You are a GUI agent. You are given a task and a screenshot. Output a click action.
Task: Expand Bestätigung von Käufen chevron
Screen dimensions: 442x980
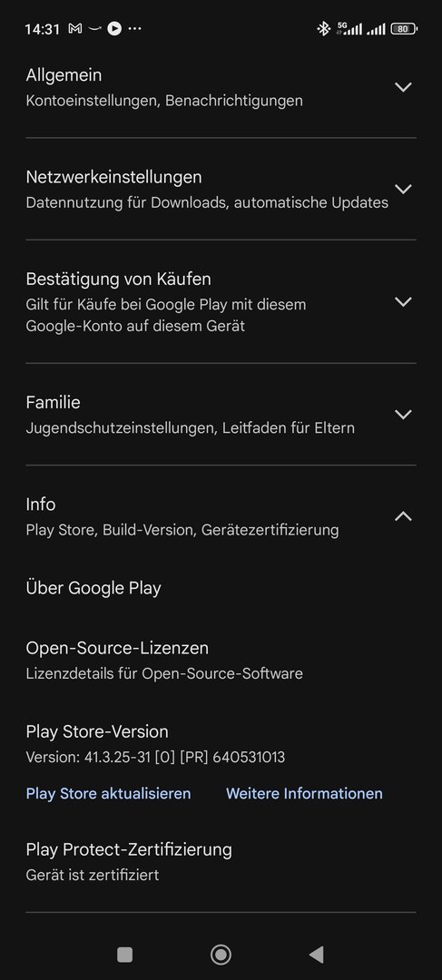click(x=403, y=302)
